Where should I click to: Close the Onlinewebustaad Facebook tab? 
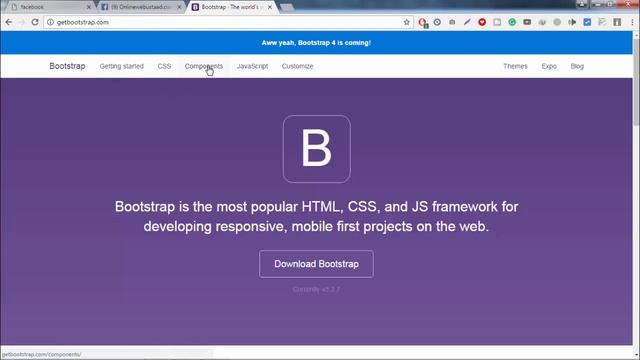[x=179, y=7]
